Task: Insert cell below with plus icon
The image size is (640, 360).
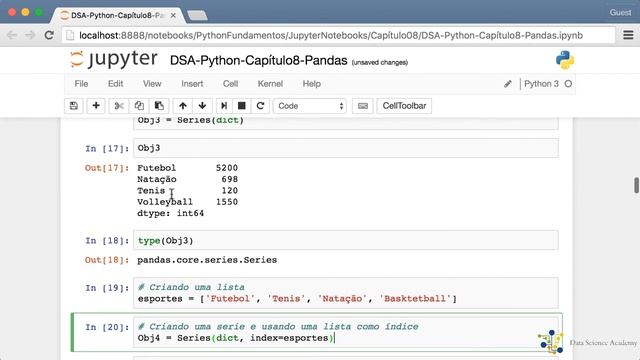Action: (96, 106)
